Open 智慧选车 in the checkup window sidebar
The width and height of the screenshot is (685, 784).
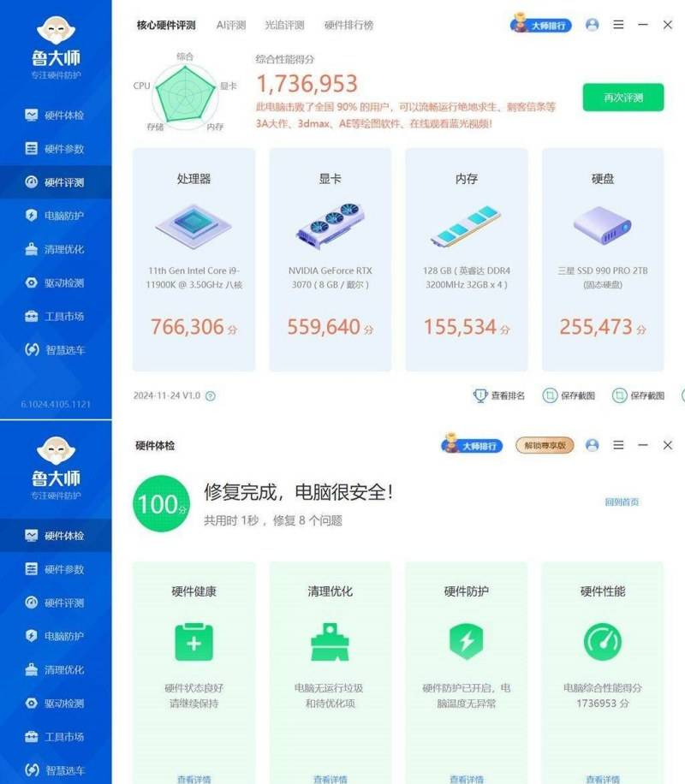pos(55,770)
